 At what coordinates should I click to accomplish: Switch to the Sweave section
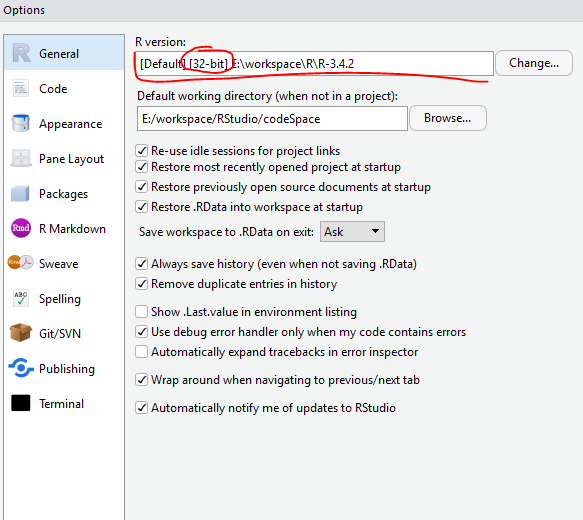coord(64,263)
